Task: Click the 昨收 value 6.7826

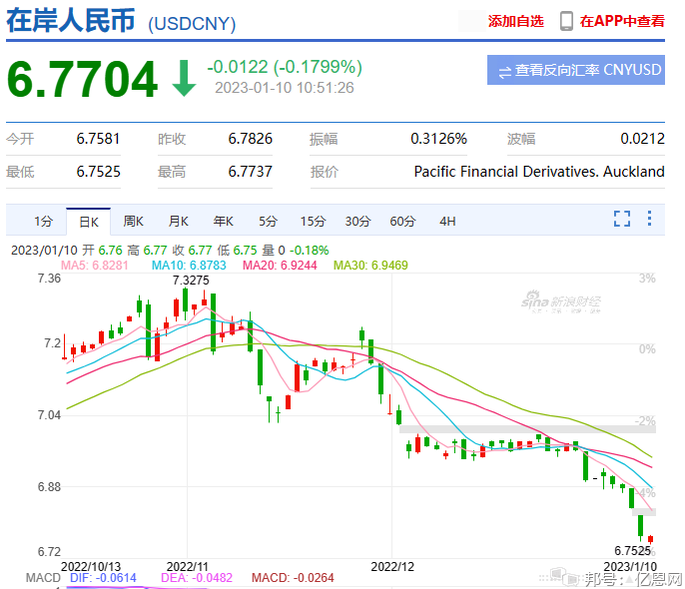Action: click(250, 139)
